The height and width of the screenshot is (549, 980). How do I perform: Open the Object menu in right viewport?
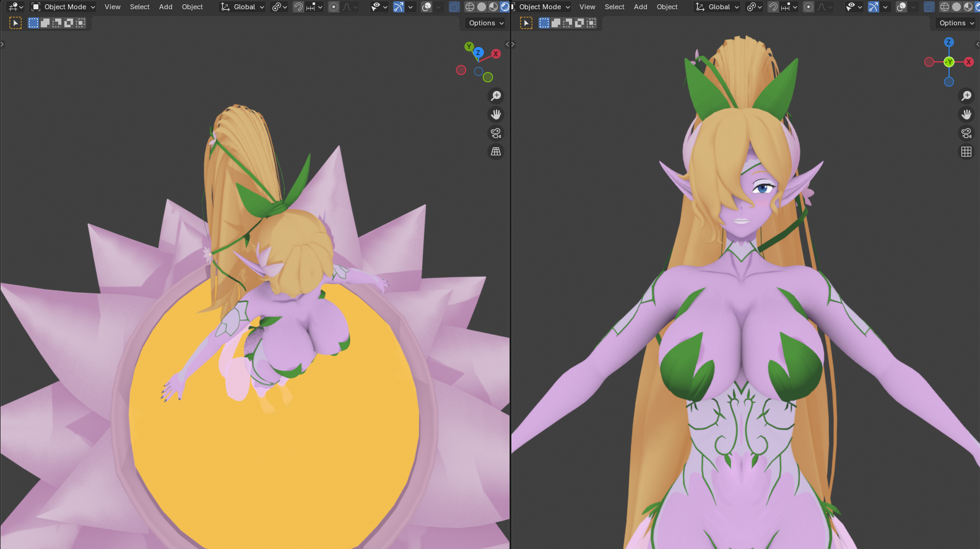pyautogui.click(x=667, y=7)
